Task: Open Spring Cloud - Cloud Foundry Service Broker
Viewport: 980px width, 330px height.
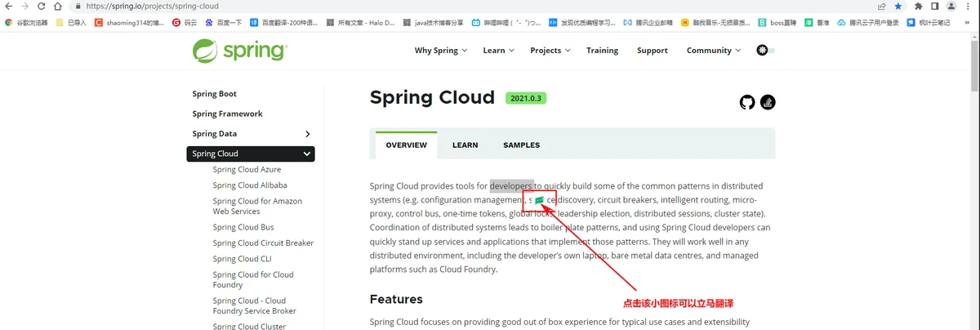Action: (253, 305)
